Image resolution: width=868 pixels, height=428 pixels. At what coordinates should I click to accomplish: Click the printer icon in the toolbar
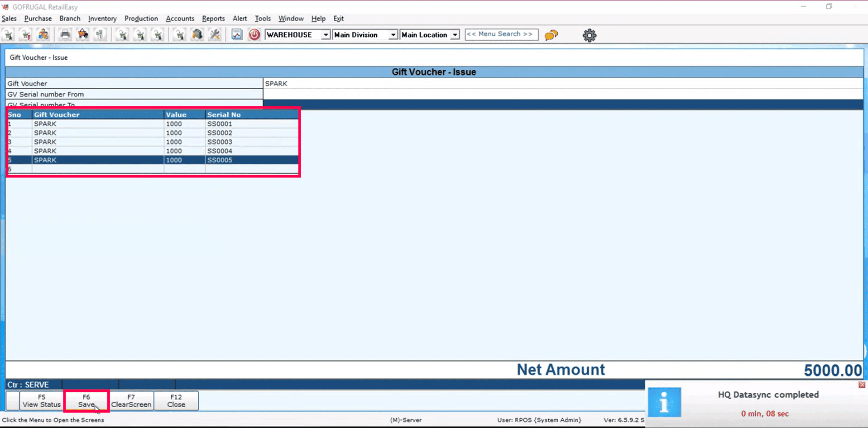click(x=65, y=35)
